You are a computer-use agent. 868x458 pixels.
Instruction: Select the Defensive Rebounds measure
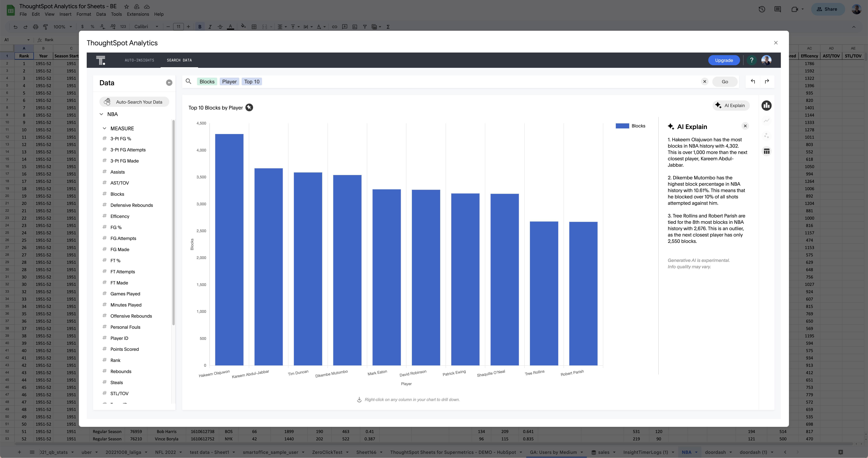[x=131, y=205]
